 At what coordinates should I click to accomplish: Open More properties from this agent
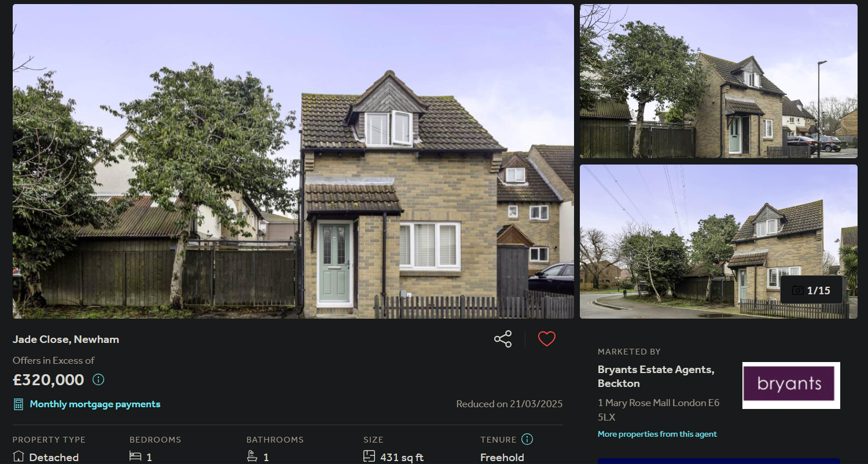657,434
